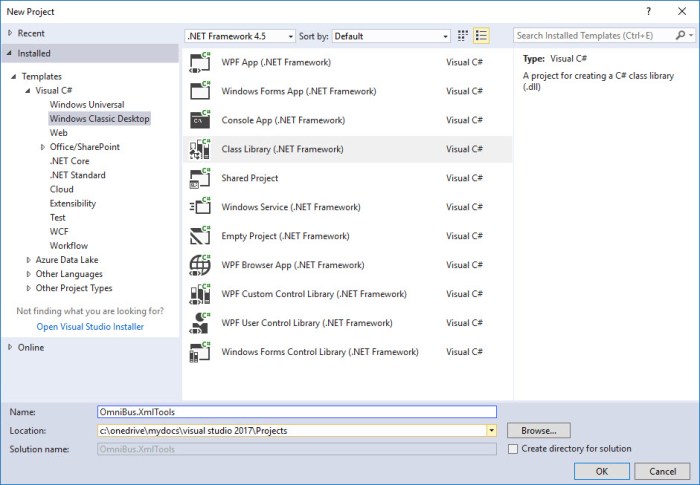Open Visual Studio Installer link
This screenshot has width=700, height=485.
tap(90, 326)
